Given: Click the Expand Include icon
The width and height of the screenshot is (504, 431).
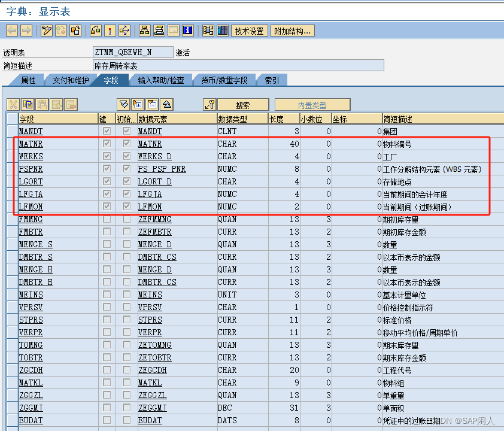Looking at the screenshot, I should coord(138,104).
